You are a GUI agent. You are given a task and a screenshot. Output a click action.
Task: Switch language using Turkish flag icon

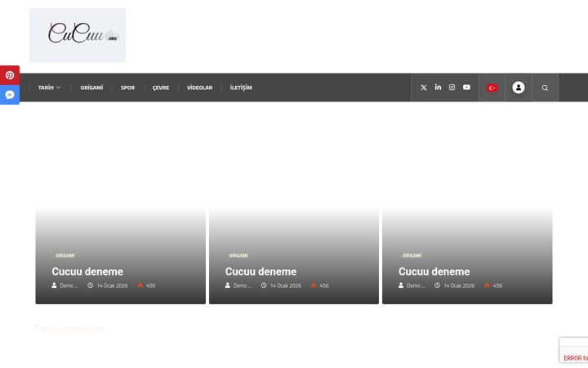point(492,88)
